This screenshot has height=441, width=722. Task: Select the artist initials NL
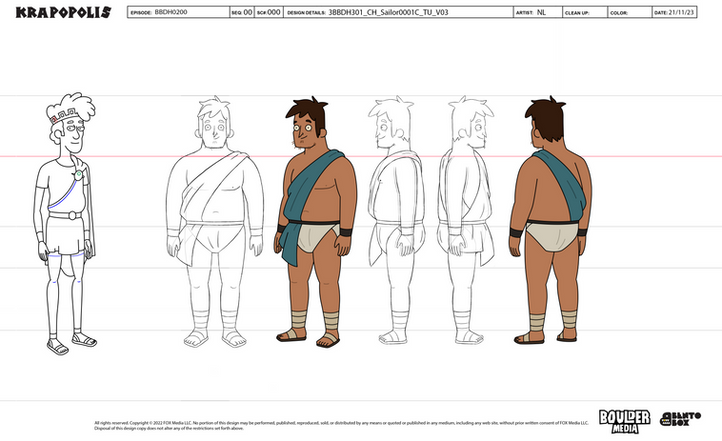tap(541, 12)
